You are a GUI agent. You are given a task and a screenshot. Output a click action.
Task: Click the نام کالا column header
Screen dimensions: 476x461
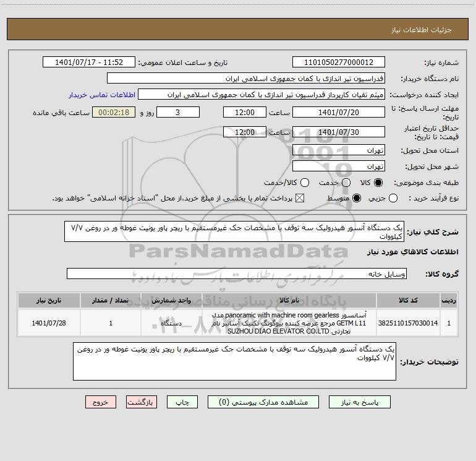pyautogui.click(x=289, y=300)
